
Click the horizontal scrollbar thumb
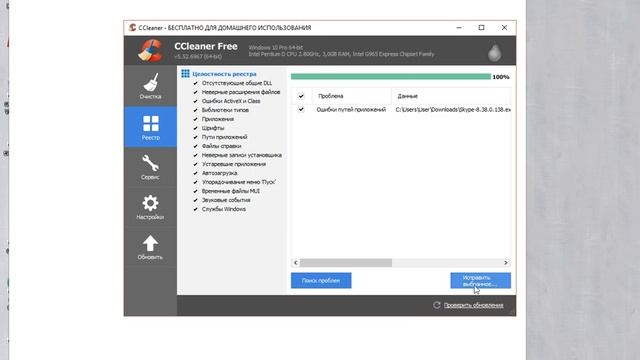click(x=346, y=262)
